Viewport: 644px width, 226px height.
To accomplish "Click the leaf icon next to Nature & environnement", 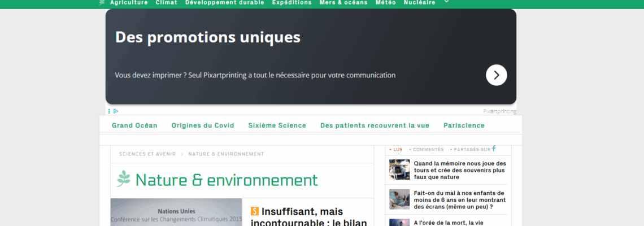I will point(124,179).
